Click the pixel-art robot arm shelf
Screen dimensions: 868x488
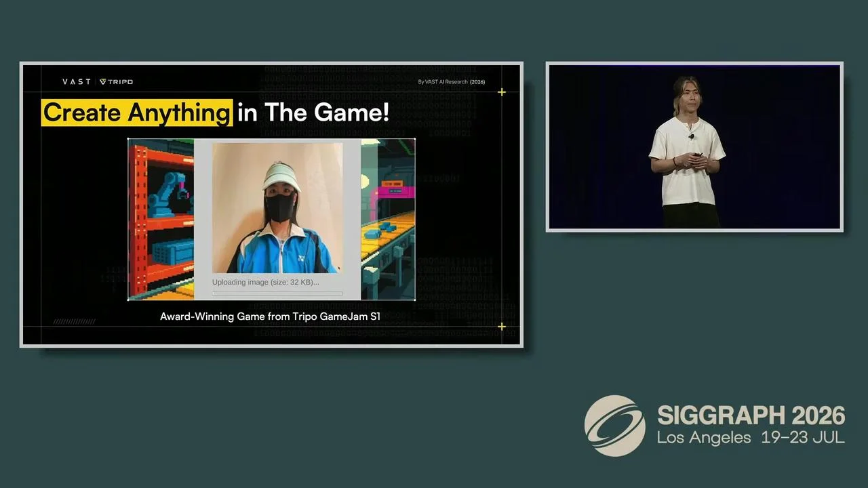click(161, 219)
